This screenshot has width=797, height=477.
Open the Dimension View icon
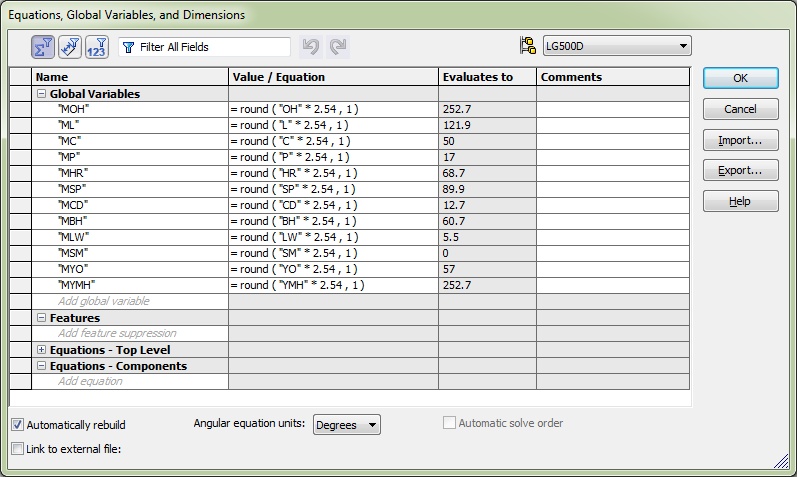tap(97, 47)
